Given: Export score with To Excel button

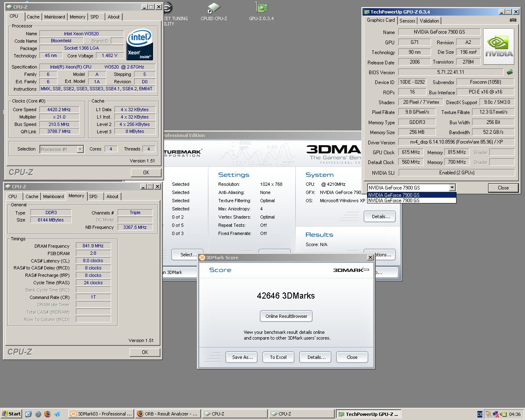Looking at the screenshot, I should [278, 357].
